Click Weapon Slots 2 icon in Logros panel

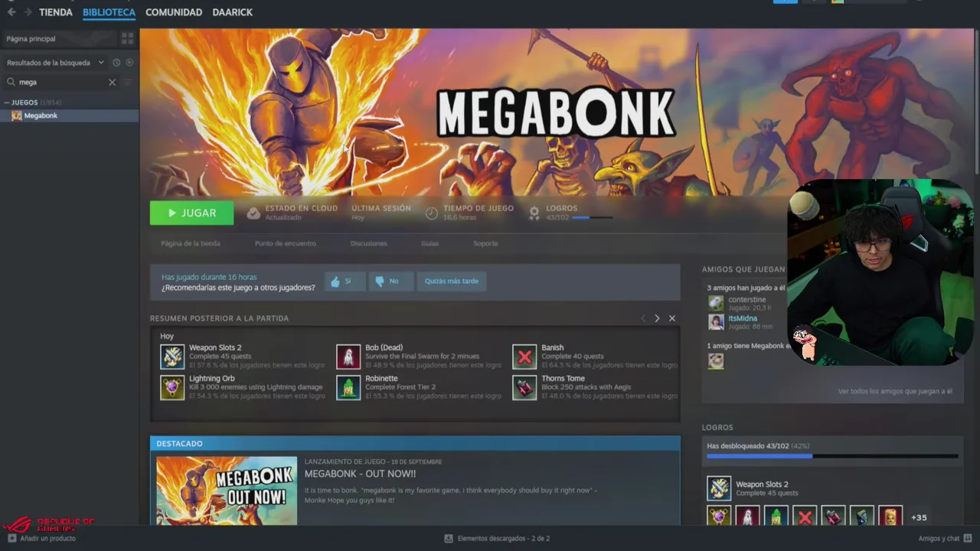pos(719,488)
